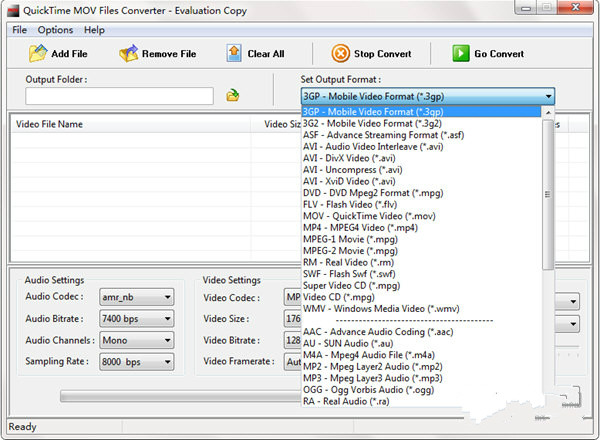Select AU - SUN Audio (*.au)
Viewport: 600px width, 440px height.
point(421,343)
